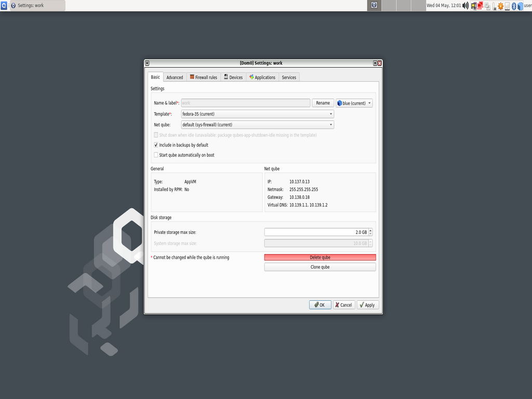
Task: Click the IP value 10.137.0.13
Action: pos(300,182)
